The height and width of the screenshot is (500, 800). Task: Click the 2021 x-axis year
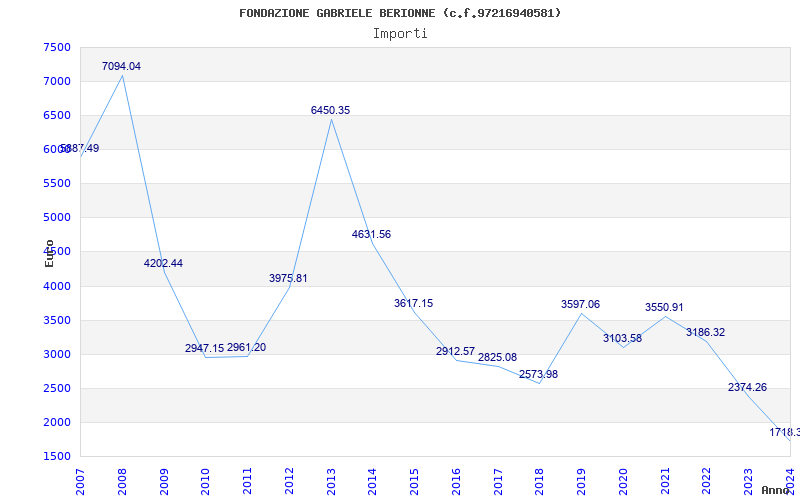click(665, 481)
